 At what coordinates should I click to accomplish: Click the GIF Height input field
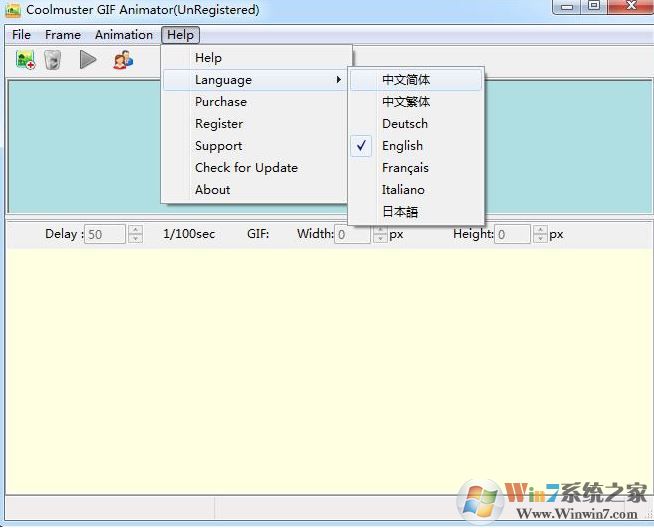click(513, 234)
